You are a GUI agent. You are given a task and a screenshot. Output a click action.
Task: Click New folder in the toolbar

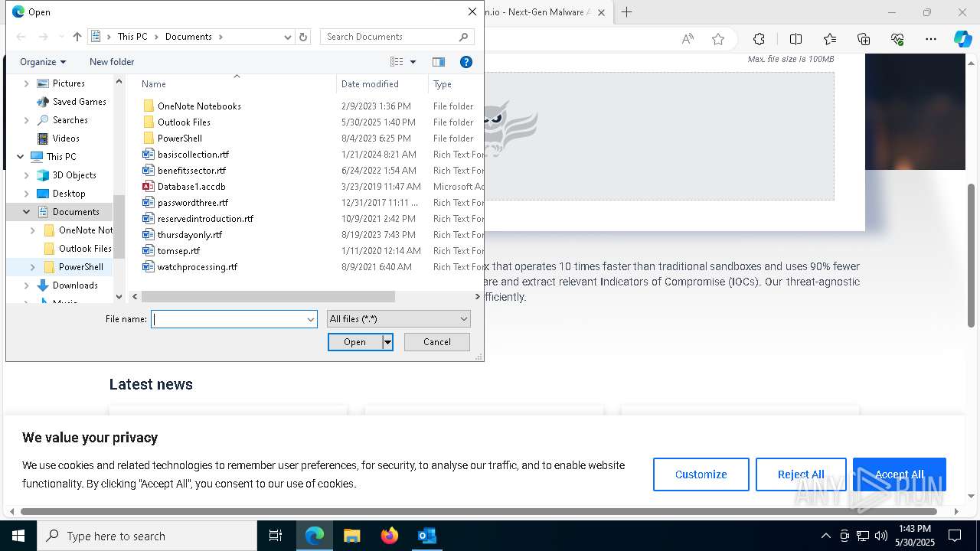[112, 62]
